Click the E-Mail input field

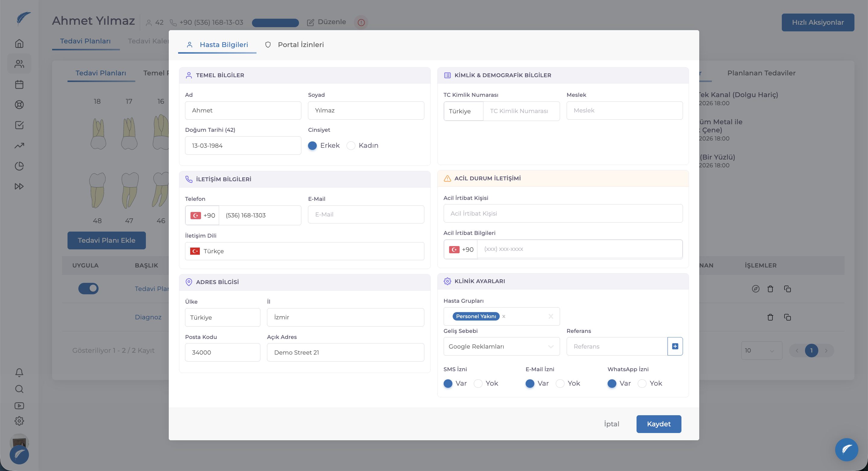pos(366,214)
